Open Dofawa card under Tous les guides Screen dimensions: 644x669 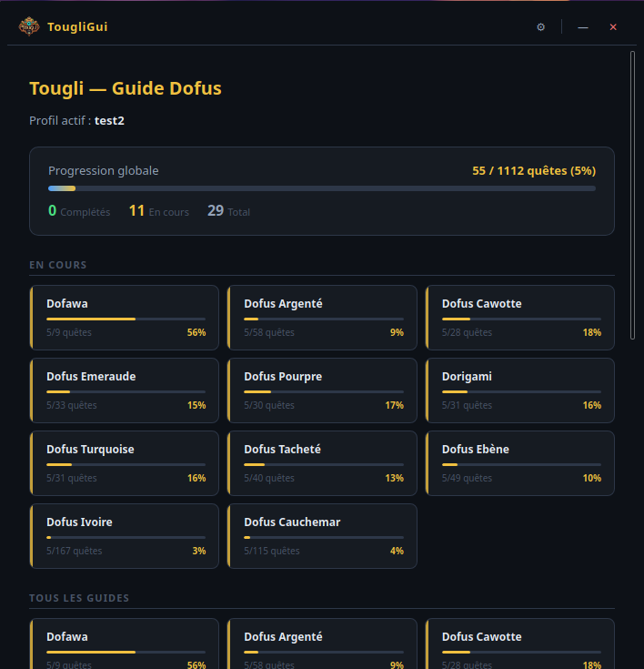click(x=124, y=644)
